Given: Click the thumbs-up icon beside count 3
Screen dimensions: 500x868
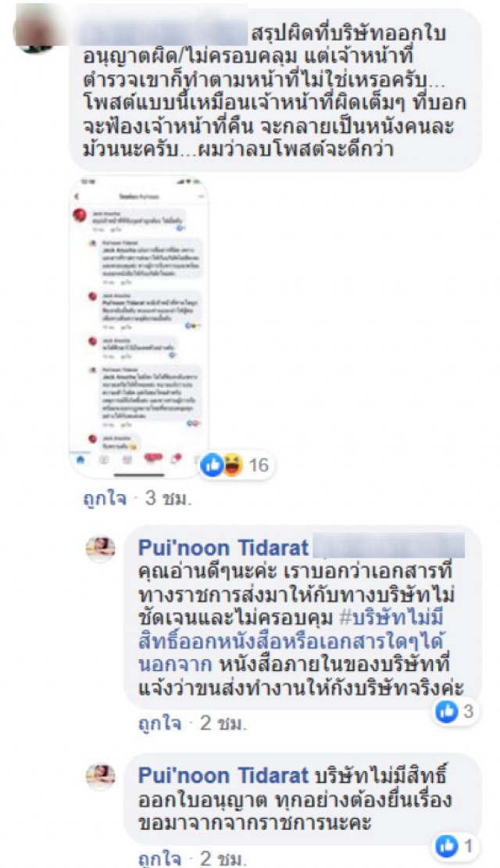Looking at the screenshot, I should coord(447,712).
